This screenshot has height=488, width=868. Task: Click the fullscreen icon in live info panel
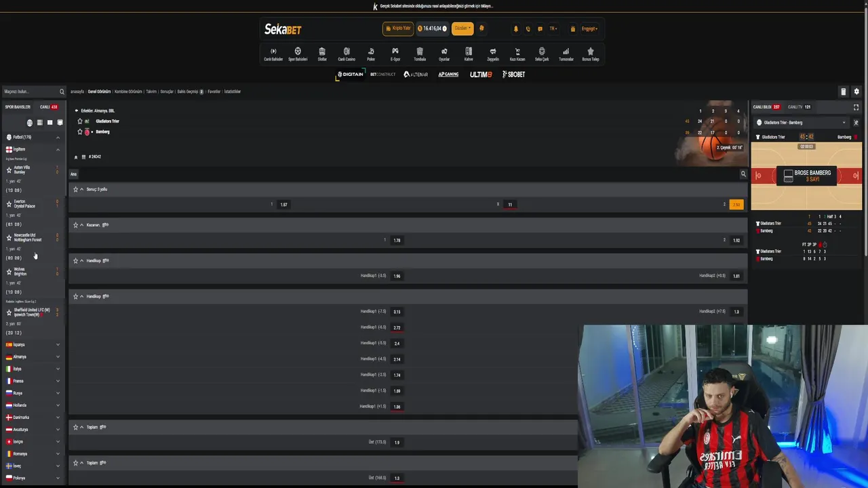pos(856,107)
